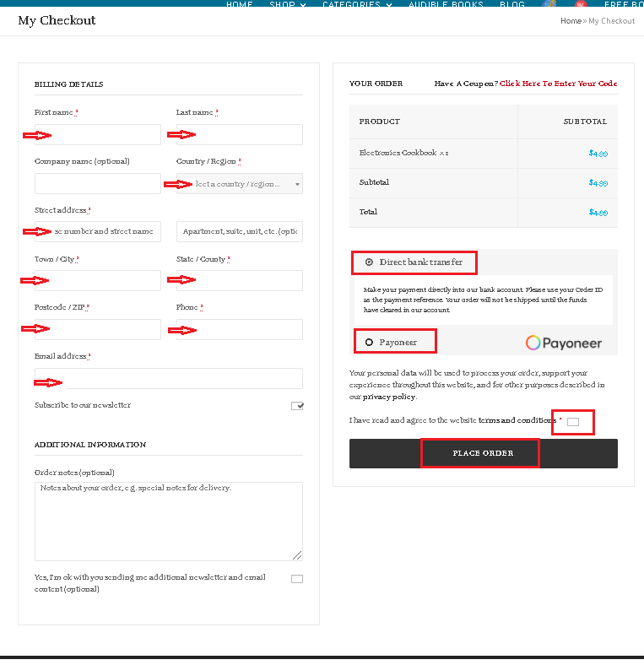Click the Town / City input field
644x665 pixels.
[x=98, y=280]
